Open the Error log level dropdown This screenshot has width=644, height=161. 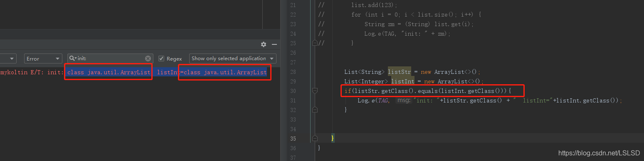tap(43, 59)
